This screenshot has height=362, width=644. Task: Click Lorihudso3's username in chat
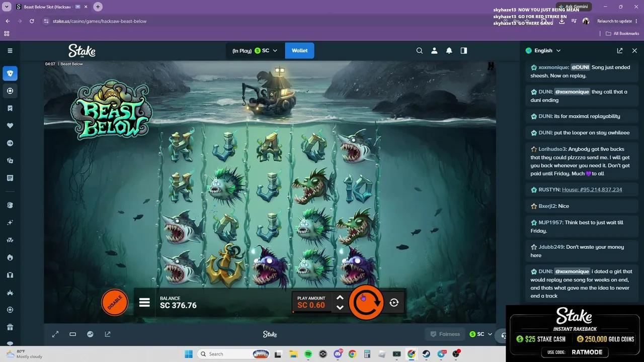pyautogui.click(x=553, y=149)
